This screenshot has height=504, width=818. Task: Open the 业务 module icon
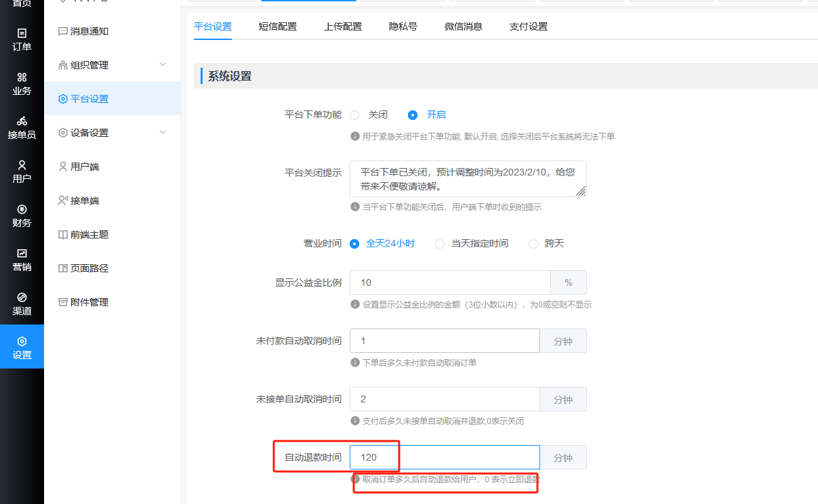point(22,77)
